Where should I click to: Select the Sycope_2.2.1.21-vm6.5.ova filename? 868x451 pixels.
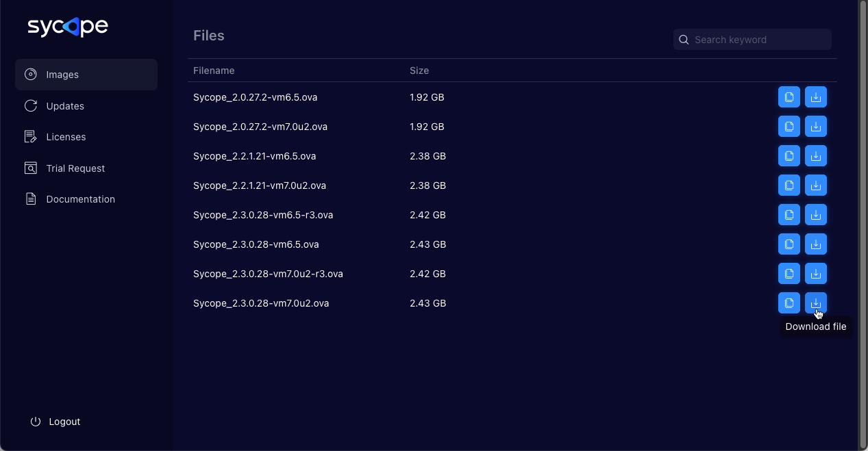pos(255,156)
